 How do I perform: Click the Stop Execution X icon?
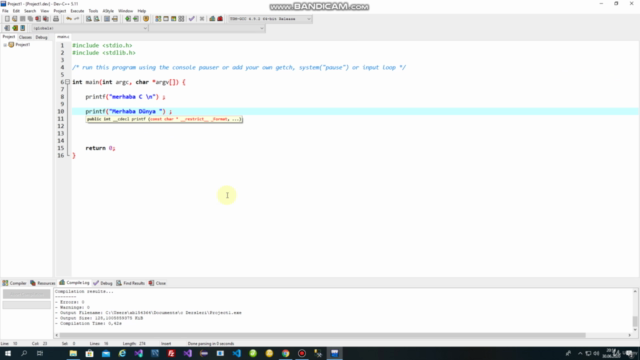click(202, 19)
